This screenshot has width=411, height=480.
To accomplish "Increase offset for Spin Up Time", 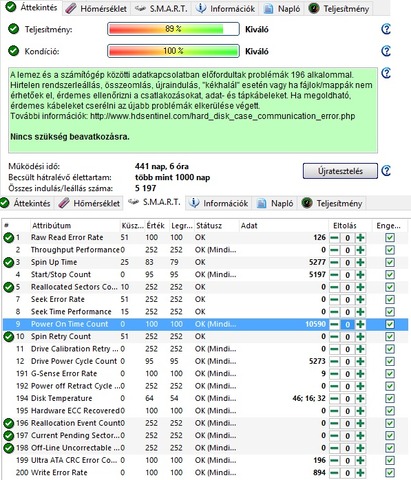I will (360, 262).
